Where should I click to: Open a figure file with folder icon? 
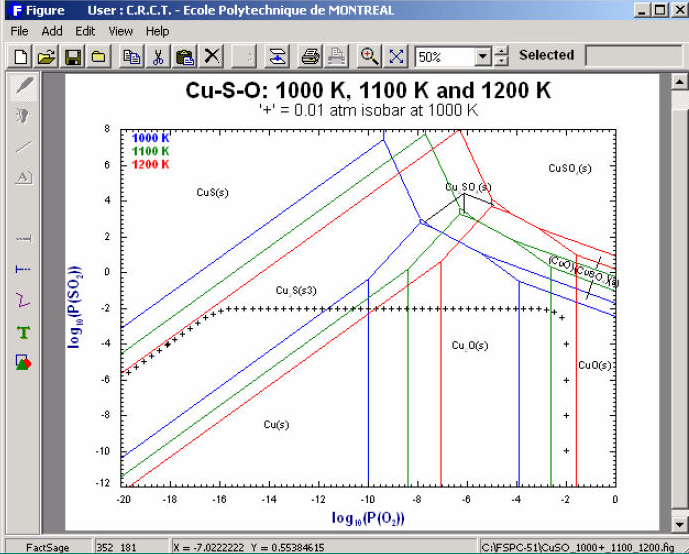click(46, 57)
